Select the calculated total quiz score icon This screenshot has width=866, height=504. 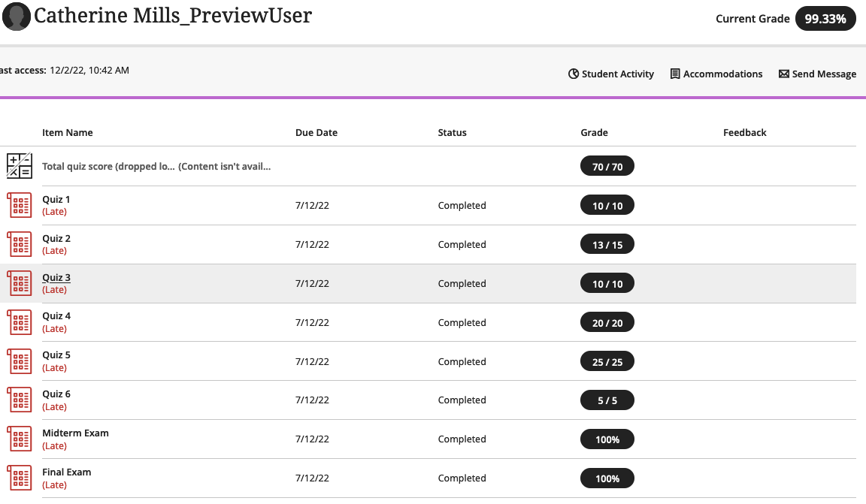[x=20, y=165]
